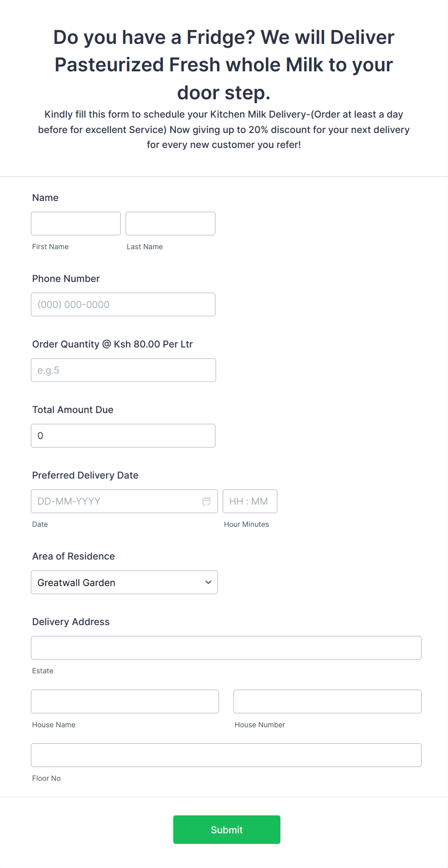Click the Preferred Delivery Date heading

(x=85, y=475)
